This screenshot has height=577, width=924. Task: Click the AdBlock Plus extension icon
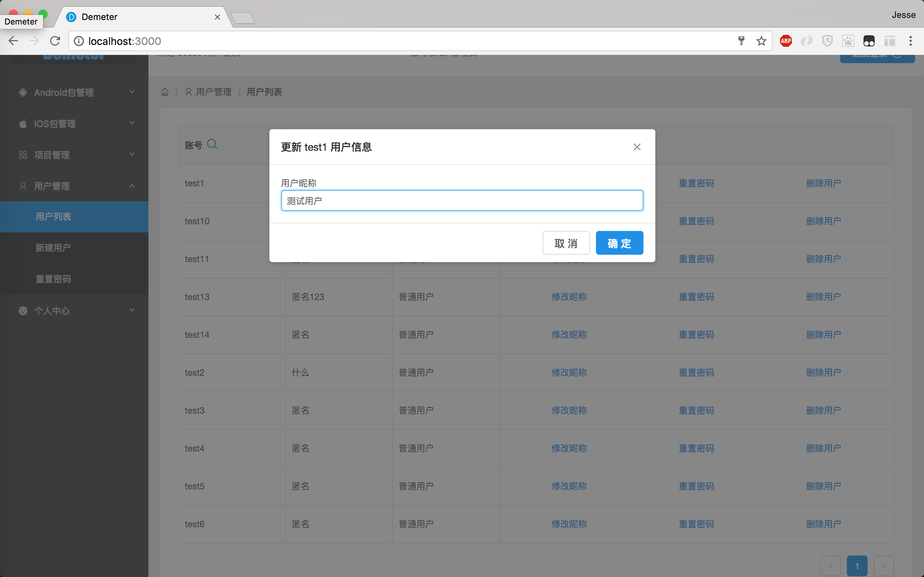point(786,41)
